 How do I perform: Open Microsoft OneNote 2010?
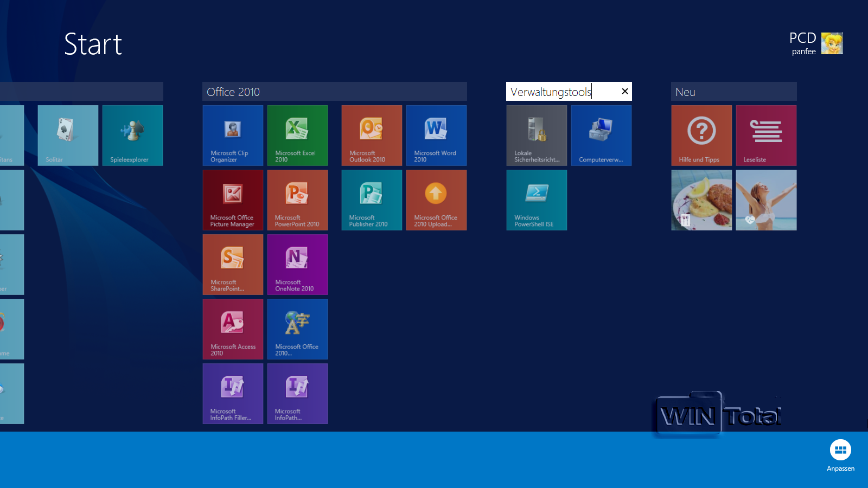click(297, 265)
